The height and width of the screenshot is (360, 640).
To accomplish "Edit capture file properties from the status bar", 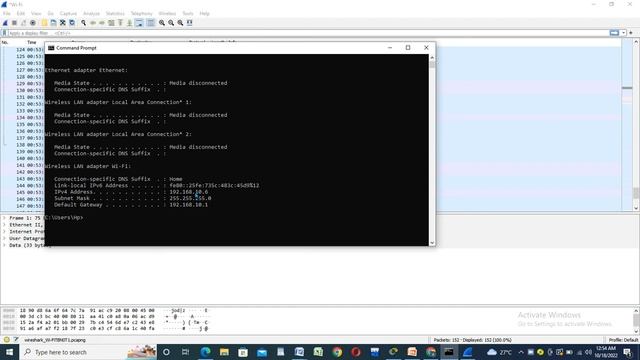I will point(16,340).
